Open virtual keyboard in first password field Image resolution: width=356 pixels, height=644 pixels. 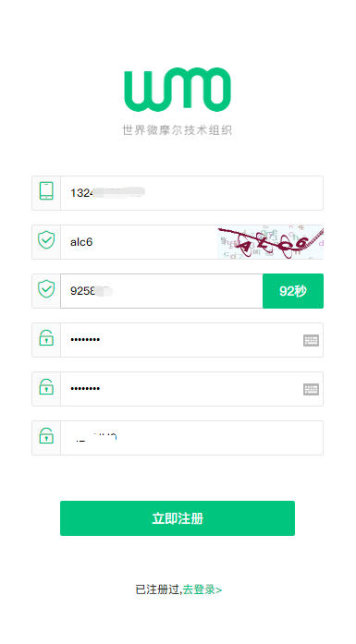(x=312, y=341)
